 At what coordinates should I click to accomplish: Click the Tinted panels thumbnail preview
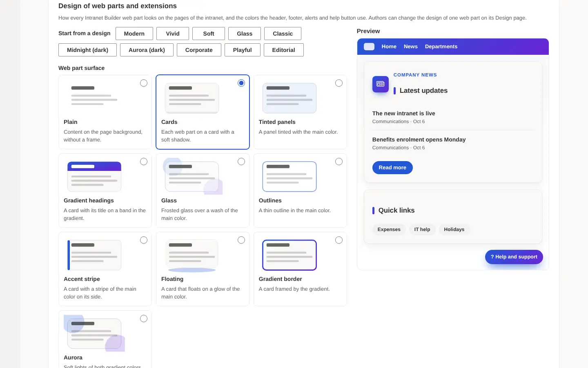point(290,98)
